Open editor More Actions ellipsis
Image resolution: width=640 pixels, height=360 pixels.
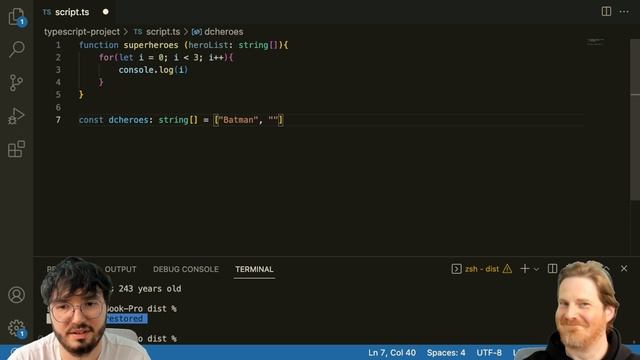[624, 11]
